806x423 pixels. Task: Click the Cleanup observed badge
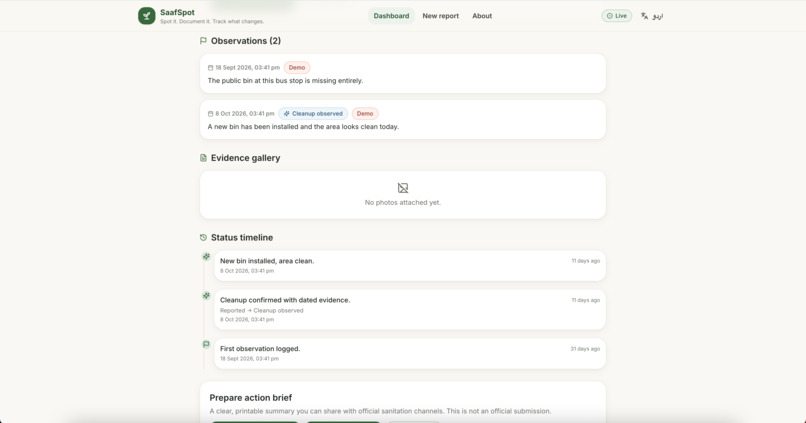coord(313,114)
